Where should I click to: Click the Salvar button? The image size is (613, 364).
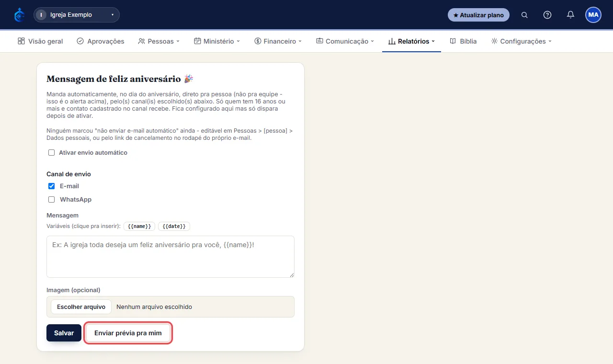64,333
